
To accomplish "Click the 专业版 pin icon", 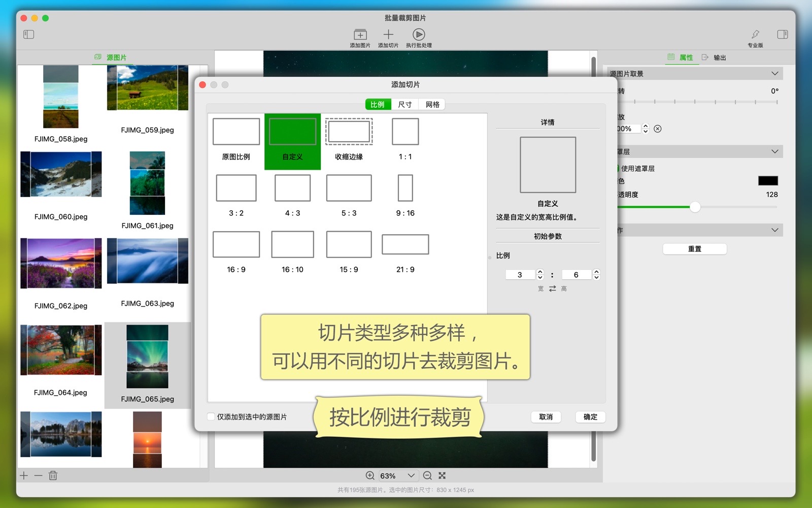I will [x=755, y=35].
